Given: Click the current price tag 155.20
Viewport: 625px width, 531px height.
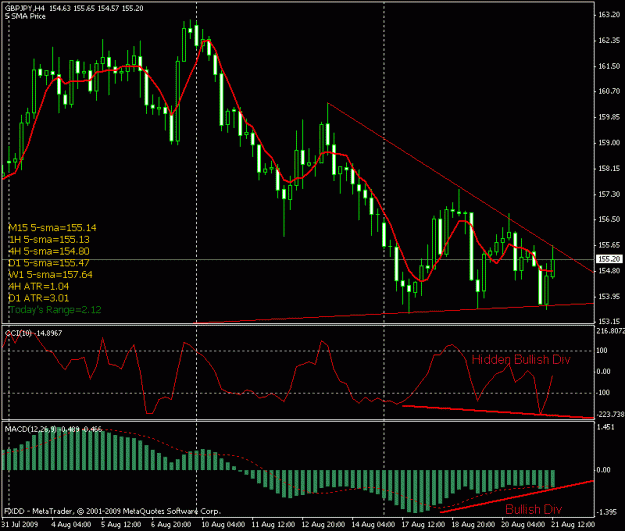Looking at the screenshot, I should pyautogui.click(x=609, y=259).
